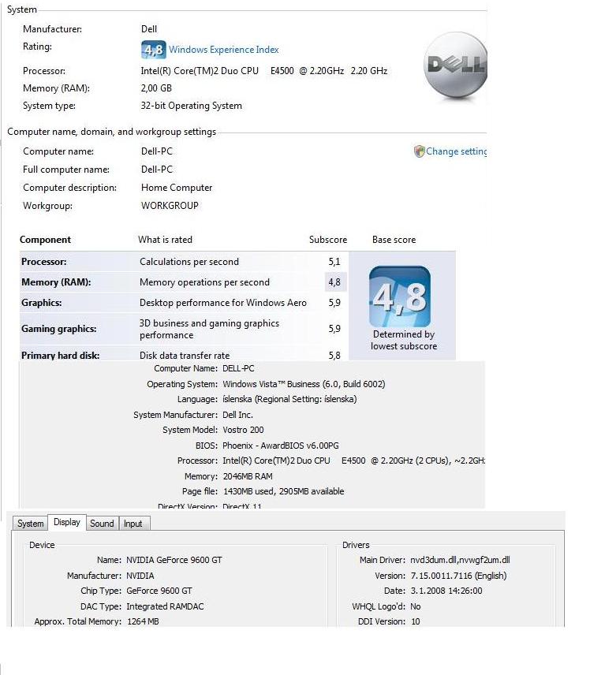Open the Change settings link
This screenshot has height=675, width=616.
457,151
